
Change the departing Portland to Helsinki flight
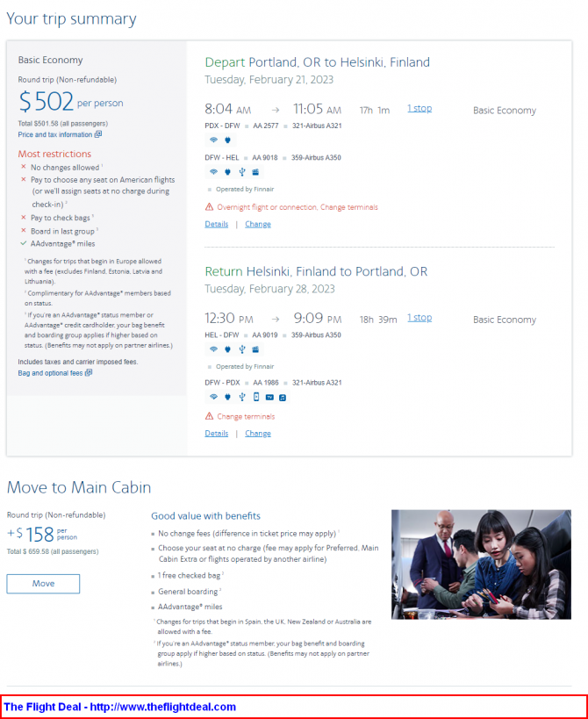(x=258, y=224)
